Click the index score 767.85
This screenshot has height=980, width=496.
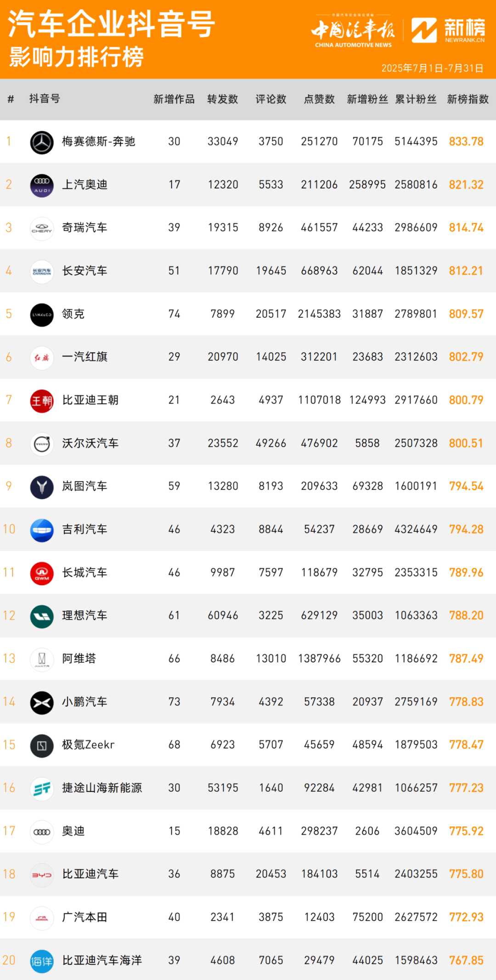point(466,960)
